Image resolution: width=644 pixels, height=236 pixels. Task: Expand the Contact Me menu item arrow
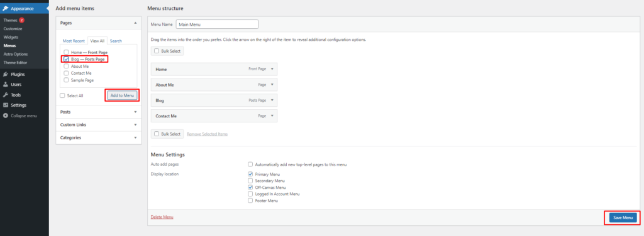tap(272, 116)
